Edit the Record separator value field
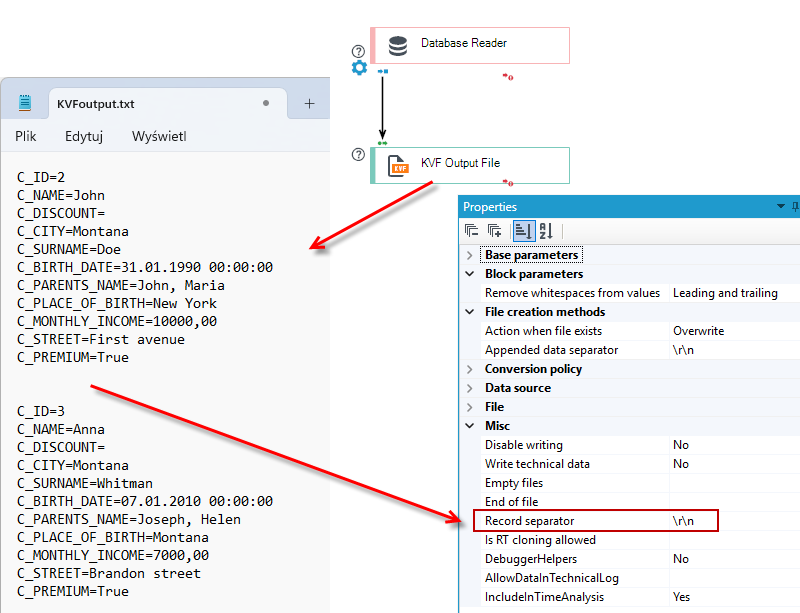This screenshot has height=613, width=800. (x=683, y=521)
